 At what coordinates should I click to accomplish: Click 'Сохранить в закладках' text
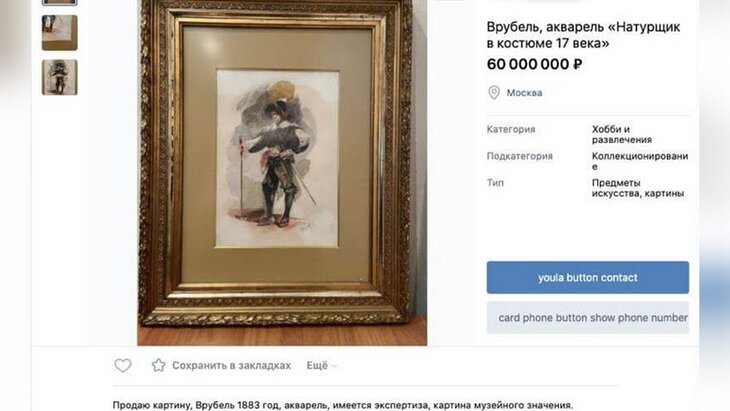[x=231, y=366]
